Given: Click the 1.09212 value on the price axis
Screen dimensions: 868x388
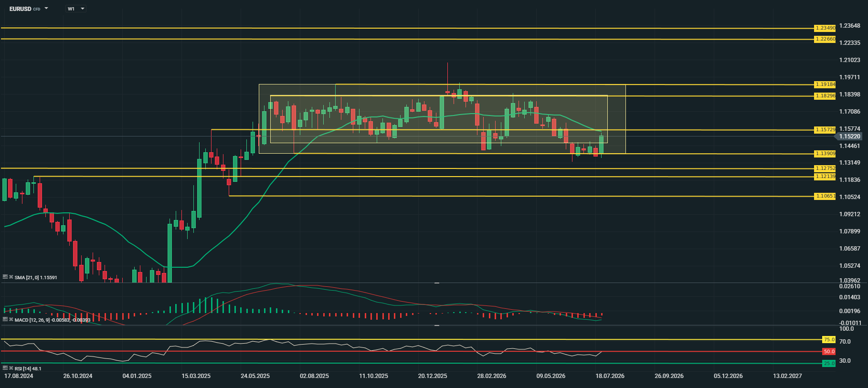Looking at the screenshot, I should pyautogui.click(x=850, y=214).
